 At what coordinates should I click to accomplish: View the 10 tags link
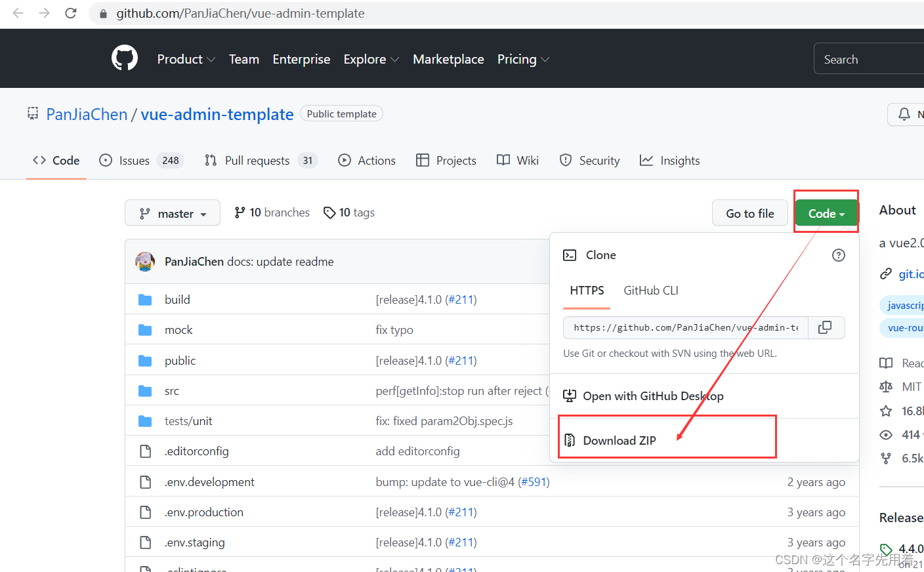(x=349, y=213)
